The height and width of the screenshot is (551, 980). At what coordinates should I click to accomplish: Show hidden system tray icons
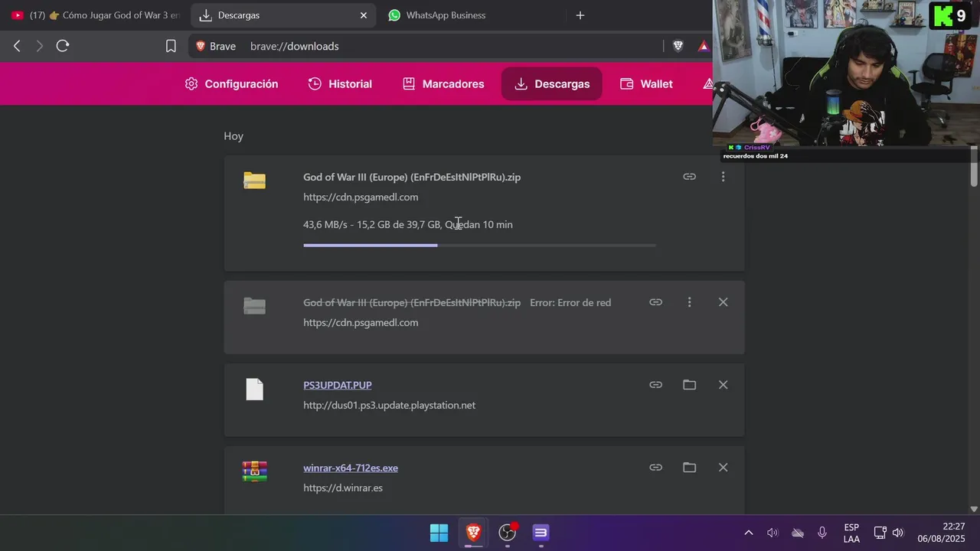(748, 533)
